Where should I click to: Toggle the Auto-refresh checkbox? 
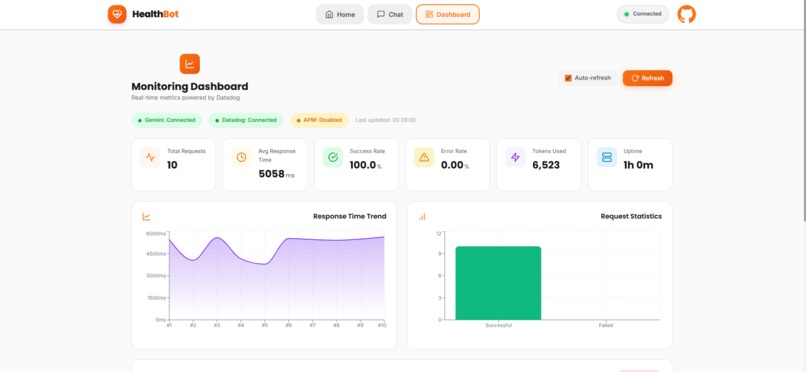click(568, 78)
